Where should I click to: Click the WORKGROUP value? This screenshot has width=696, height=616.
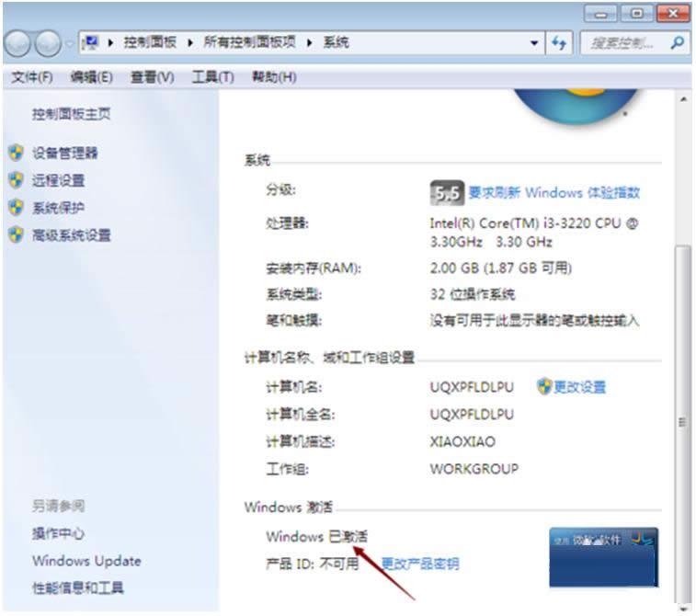point(474,469)
